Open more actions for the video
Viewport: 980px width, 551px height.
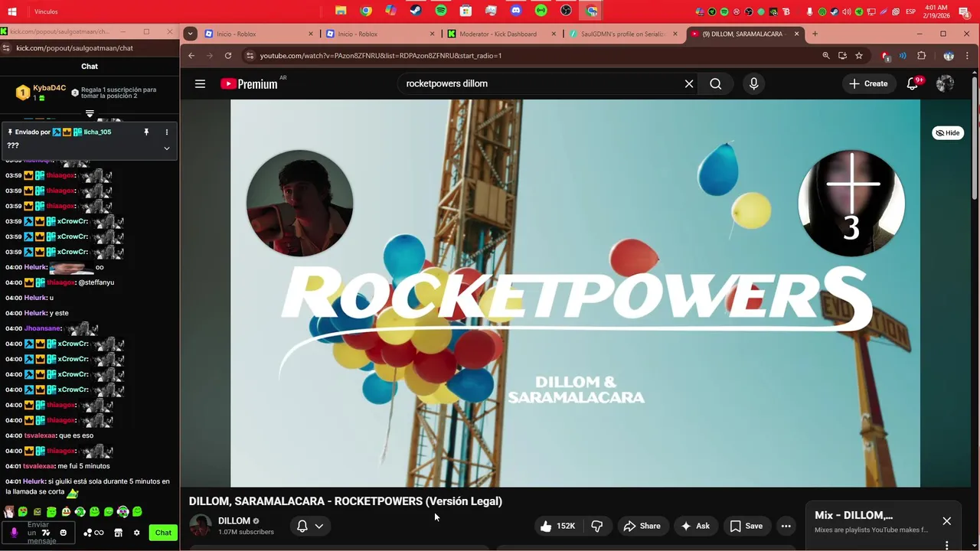tap(786, 526)
